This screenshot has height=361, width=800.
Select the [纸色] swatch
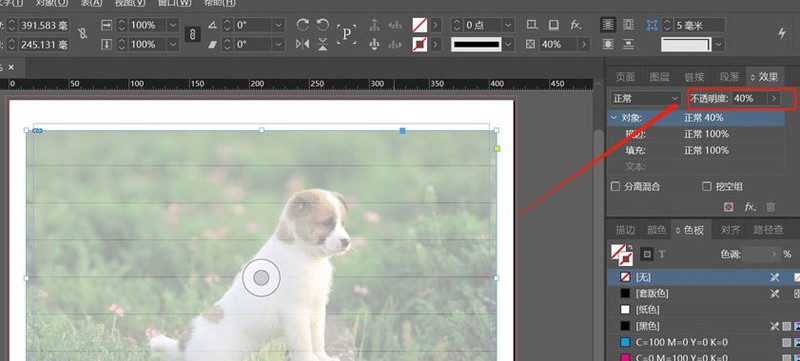[703, 310]
